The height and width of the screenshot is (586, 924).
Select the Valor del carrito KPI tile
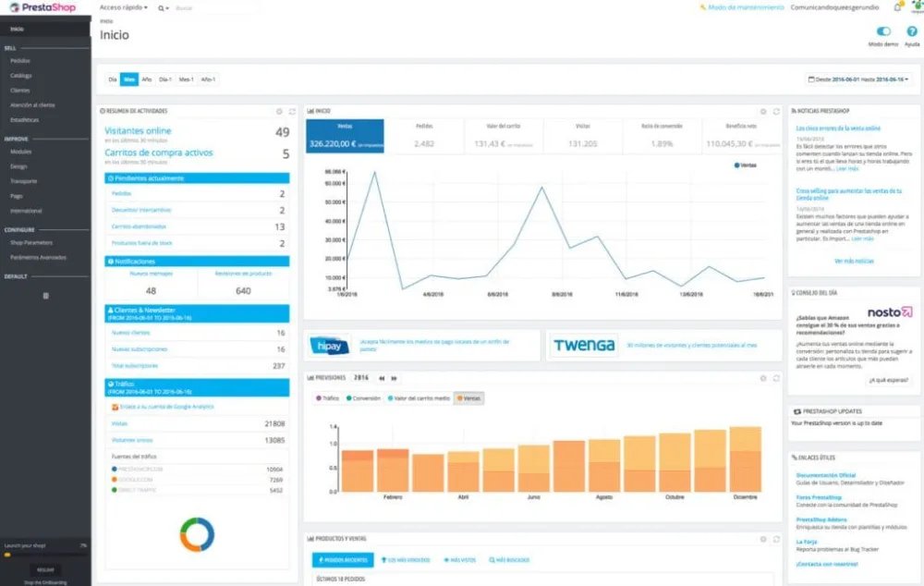tap(504, 136)
